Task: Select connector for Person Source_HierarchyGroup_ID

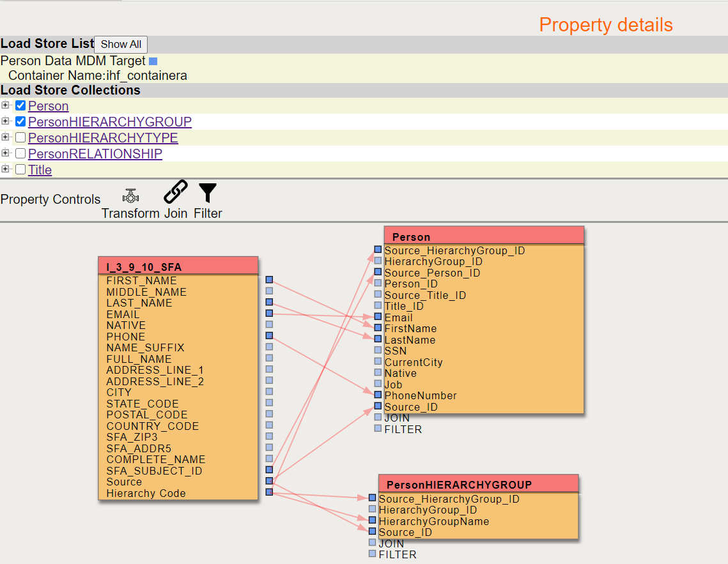Action: coord(378,250)
